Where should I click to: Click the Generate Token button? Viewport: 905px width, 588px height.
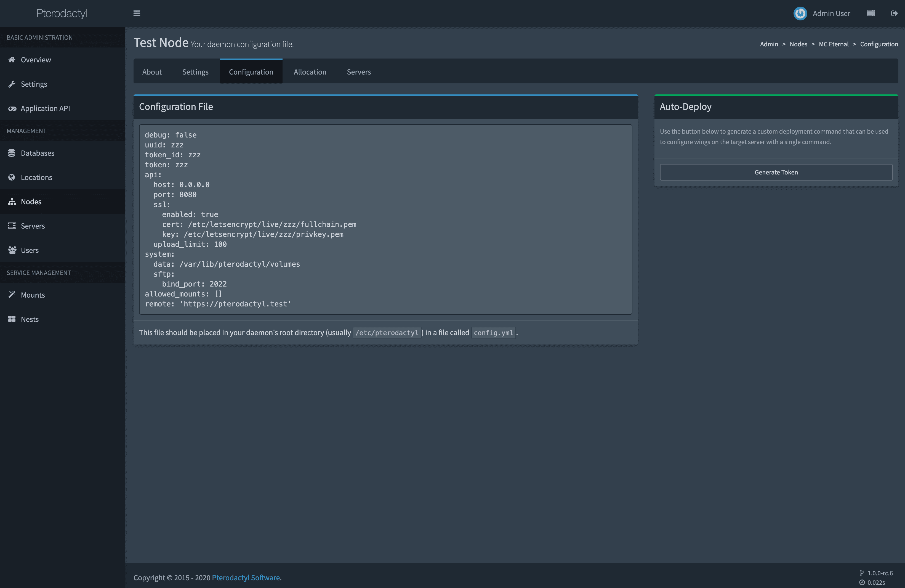(x=776, y=172)
